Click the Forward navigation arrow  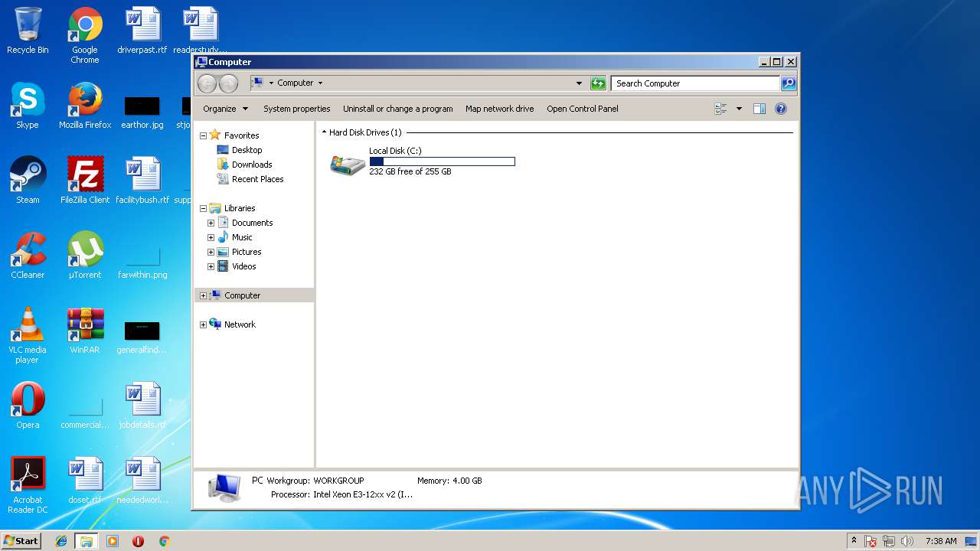click(x=228, y=83)
